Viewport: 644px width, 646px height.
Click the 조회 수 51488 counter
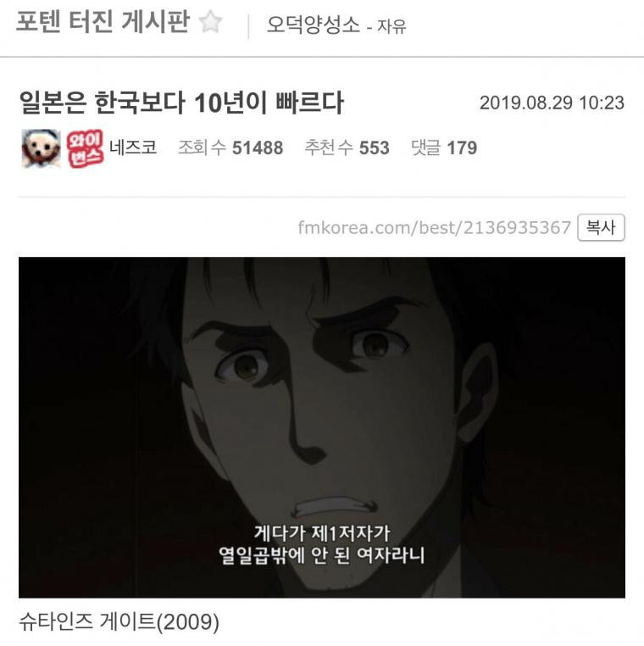click(230, 148)
